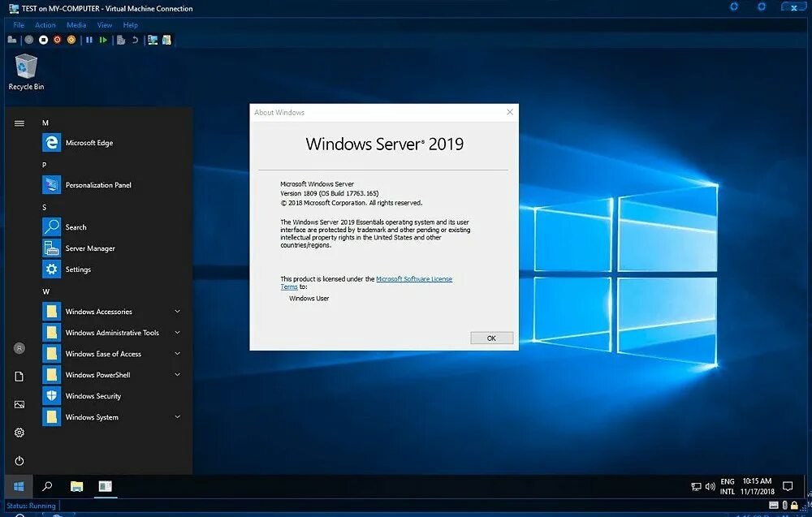This screenshot has height=517, width=812.
Task: Click the Checkpoint icon
Action: pos(120,40)
